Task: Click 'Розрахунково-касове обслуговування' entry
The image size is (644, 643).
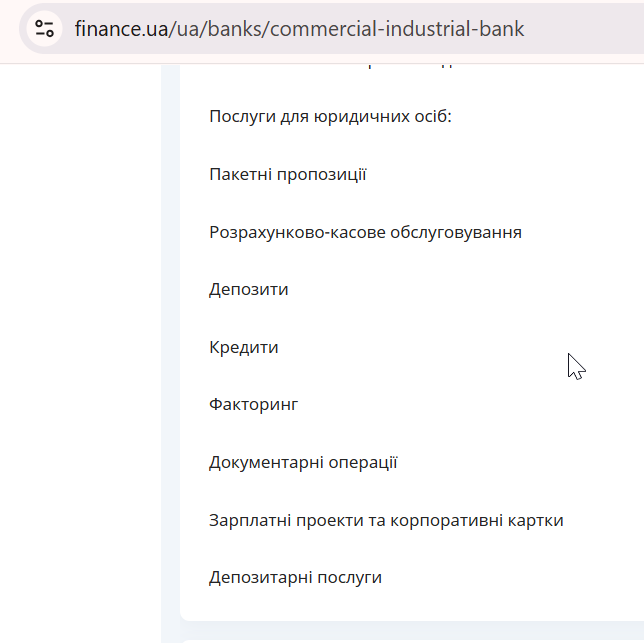Action: pyautogui.click(x=366, y=232)
